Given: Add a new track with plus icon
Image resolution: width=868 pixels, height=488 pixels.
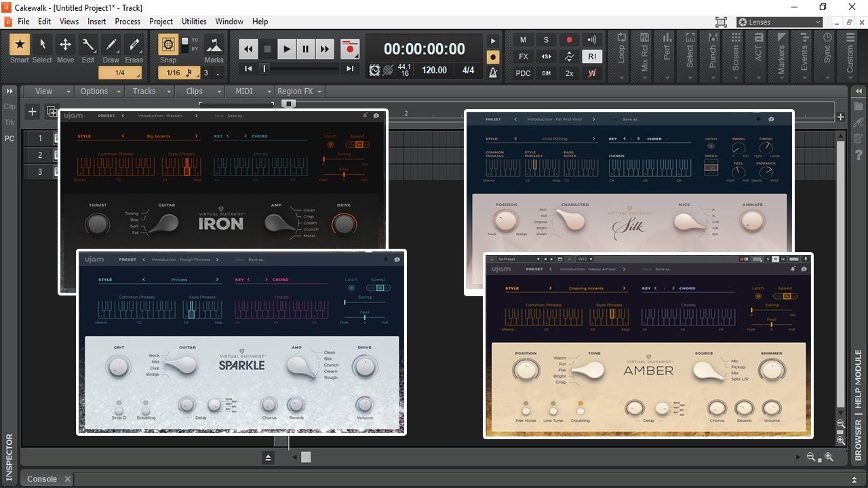Looking at the screenshot, I should click(32, 112).
